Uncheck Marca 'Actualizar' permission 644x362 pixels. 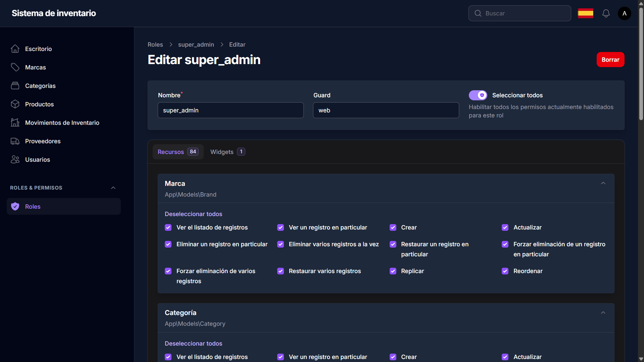point(505,227)
